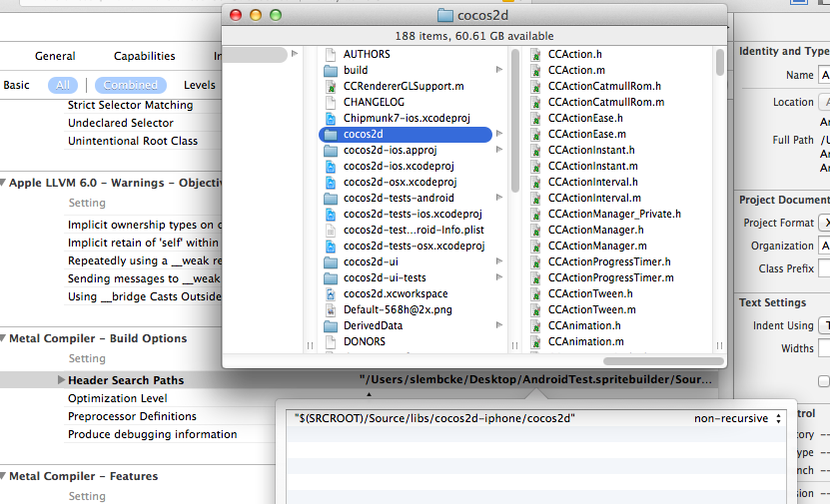
Task: Select cocos2d.xcworkspace file icon
Action: point(331,293)
